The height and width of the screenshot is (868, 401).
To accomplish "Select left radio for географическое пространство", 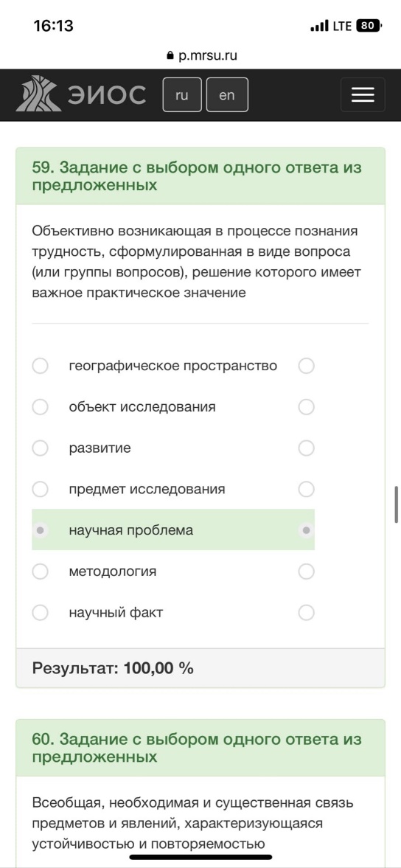I will point(40,366).
